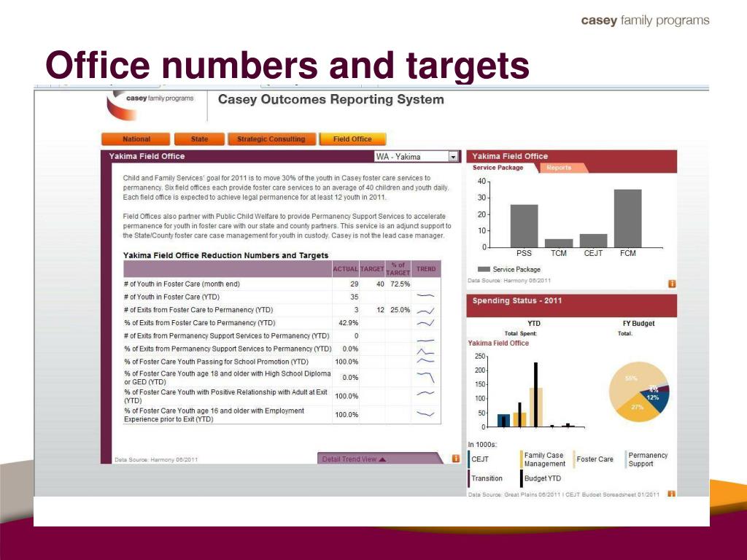Click the Casey Family Programs logo
The height and width of the screenshot is (560, 747).
pos(150,104)
